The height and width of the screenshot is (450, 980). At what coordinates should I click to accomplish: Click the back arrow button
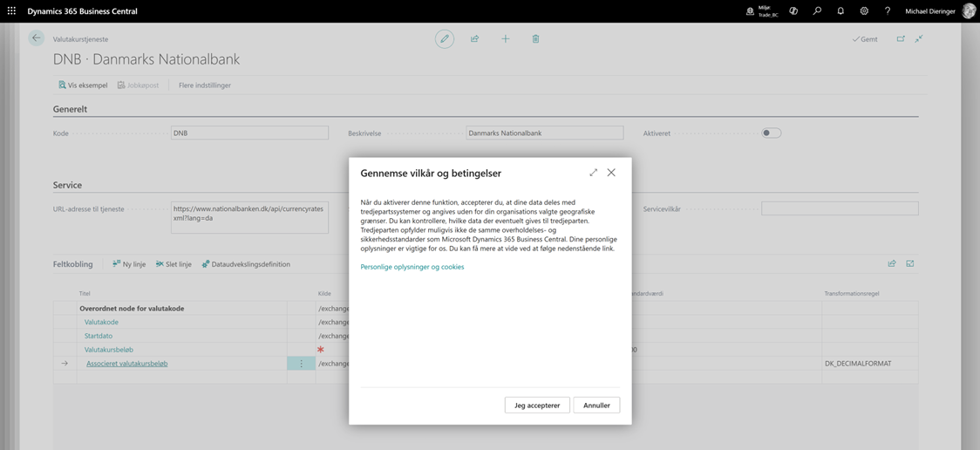click(36, 38)
